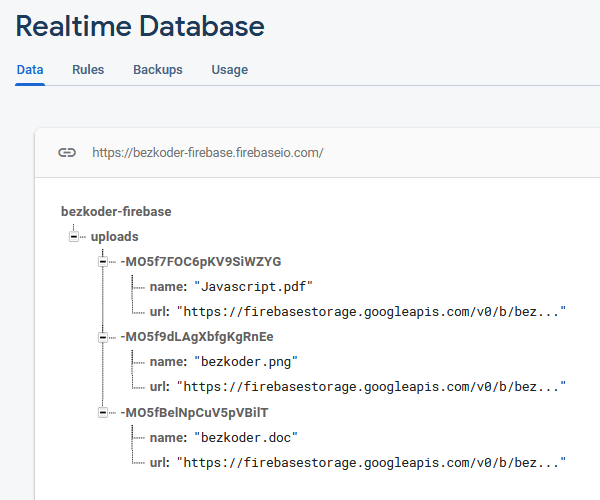Collapse the -MO5f9dLAgXbfgKgRnEe node
This screenshot has height=500, width=600.
point(103,337)
